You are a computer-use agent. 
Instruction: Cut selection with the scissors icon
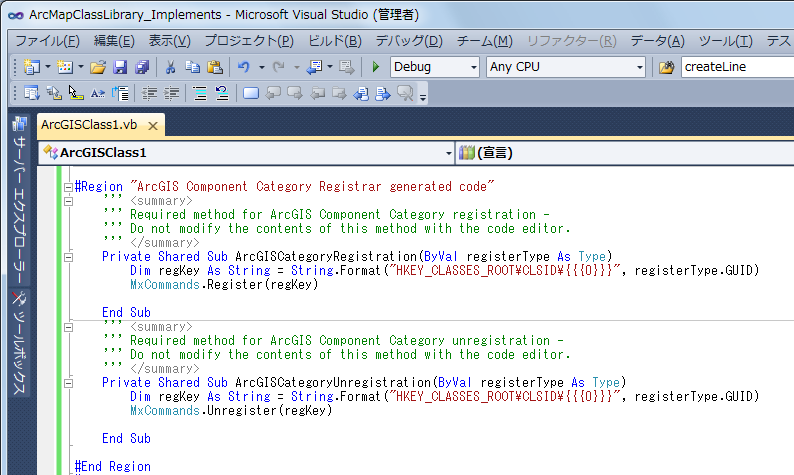point(170,67)
